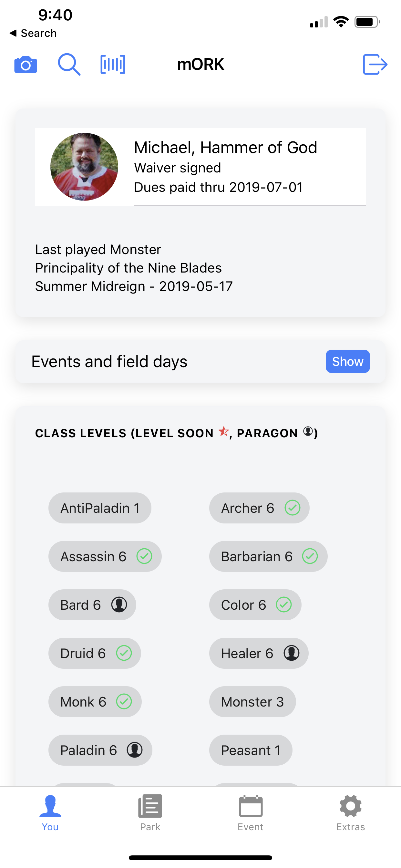Viewport: 401px width, 868px height.
Task: Tap the green checkmark on Barbarian 6
Action: pyautogui.click(x=310, y=556)
